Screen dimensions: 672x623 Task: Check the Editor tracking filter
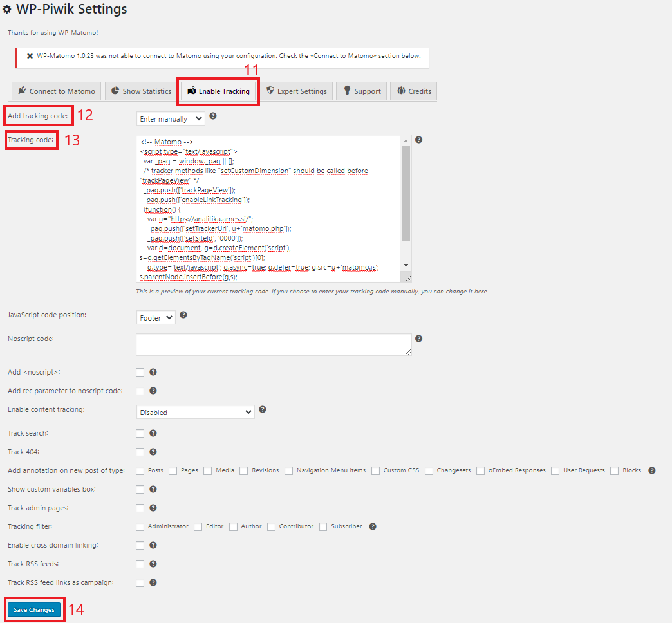click(x=198, y=526)
